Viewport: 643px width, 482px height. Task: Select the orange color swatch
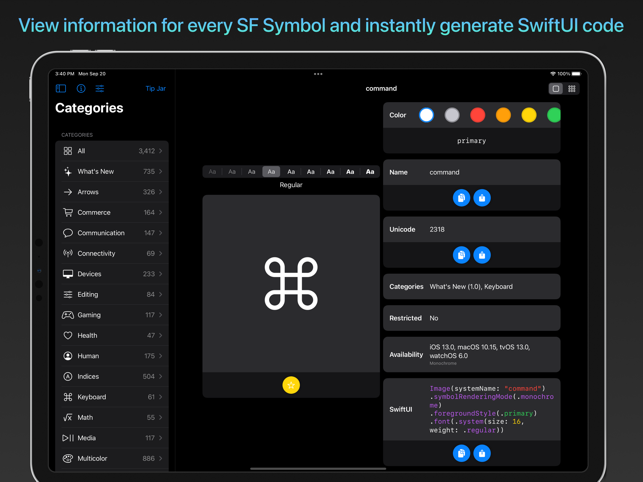tap(503, 115)
